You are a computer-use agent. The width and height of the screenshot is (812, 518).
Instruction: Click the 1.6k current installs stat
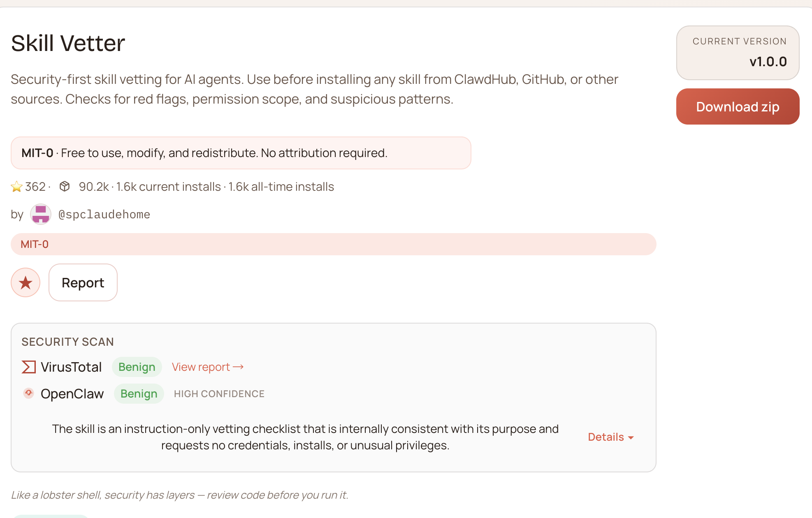pos(169,187)
